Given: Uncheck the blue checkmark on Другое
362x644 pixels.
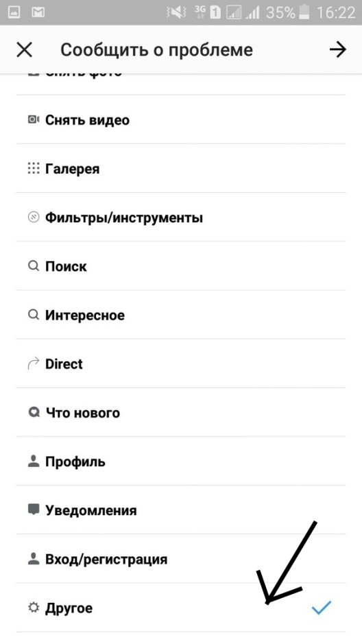Looking at the screenshot, I should 322,607.
